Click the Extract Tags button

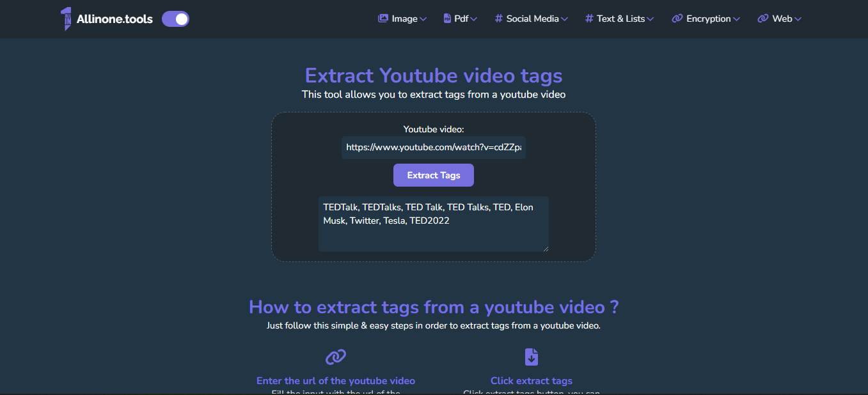pyautogui.click(x=434, y=175)
